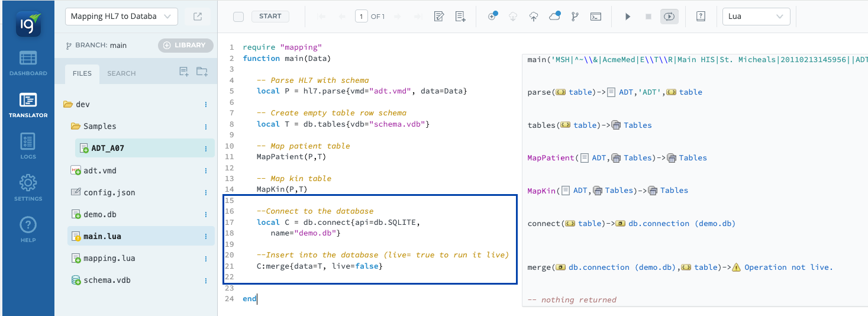This screenshot has width=868, height=316.
Task: Click the edit sample data icon
Action: coord(439,17)
